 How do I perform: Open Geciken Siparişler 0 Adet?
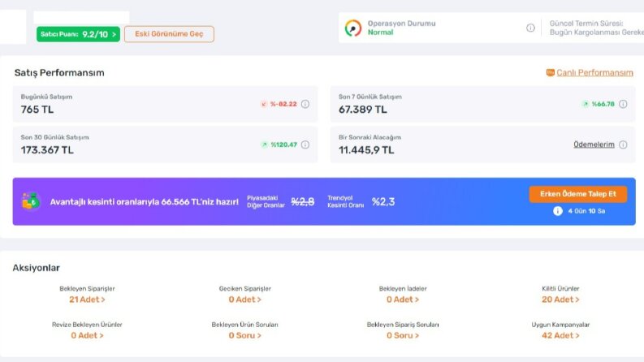pos(244,300)
